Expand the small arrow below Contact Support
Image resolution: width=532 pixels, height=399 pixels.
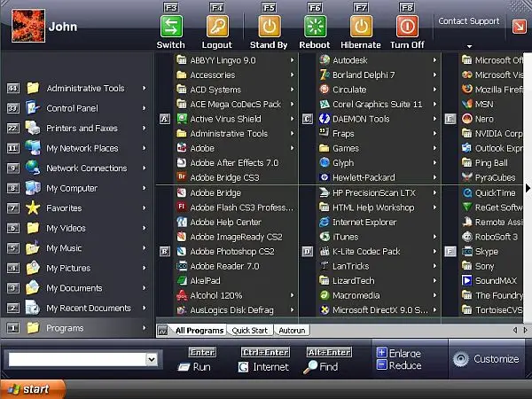click(469, 46)
